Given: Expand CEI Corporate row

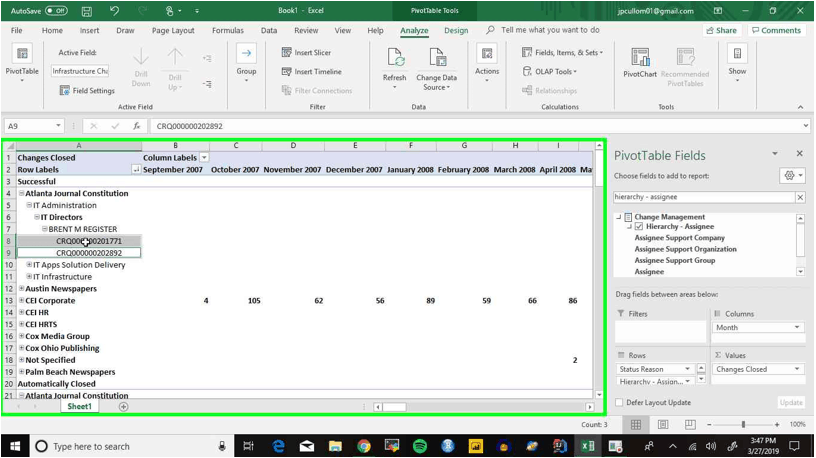Looking at the screenshot, I should click(x=21, y=300).
